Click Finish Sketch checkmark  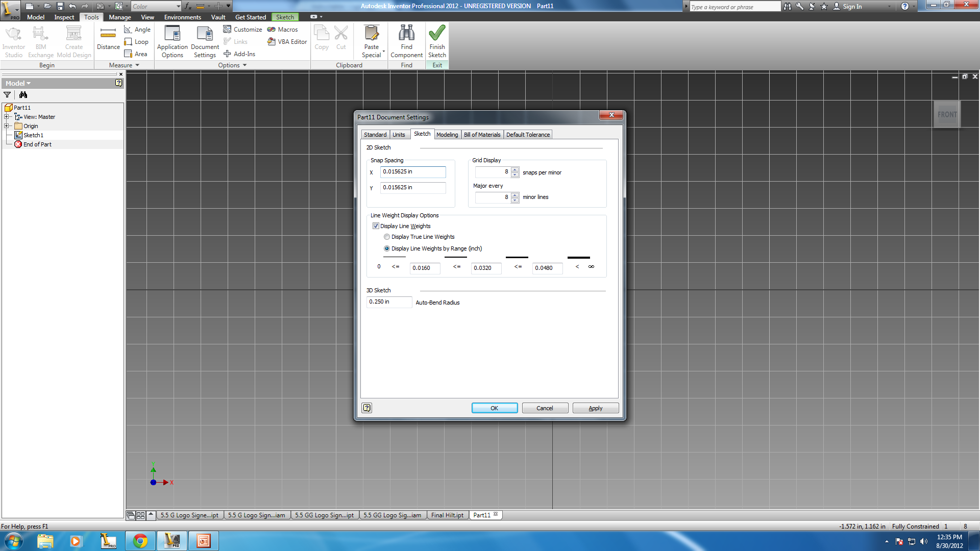pyautogui.click(x=437, y=33)
